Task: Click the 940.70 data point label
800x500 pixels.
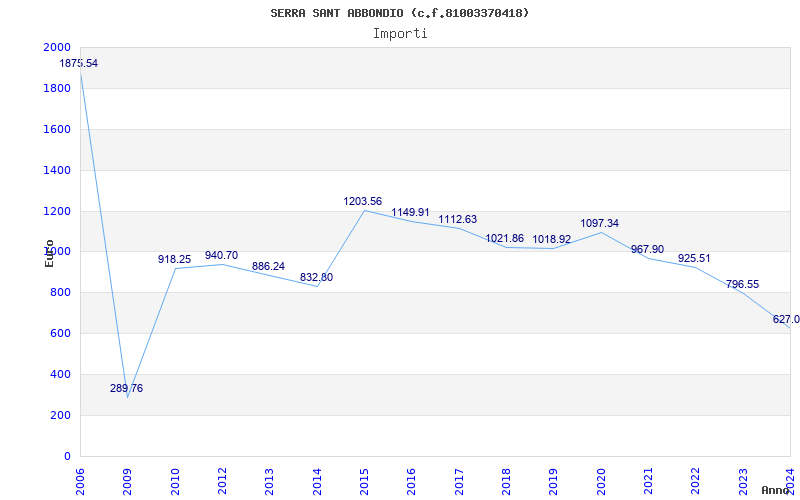Action: point(221,256)
